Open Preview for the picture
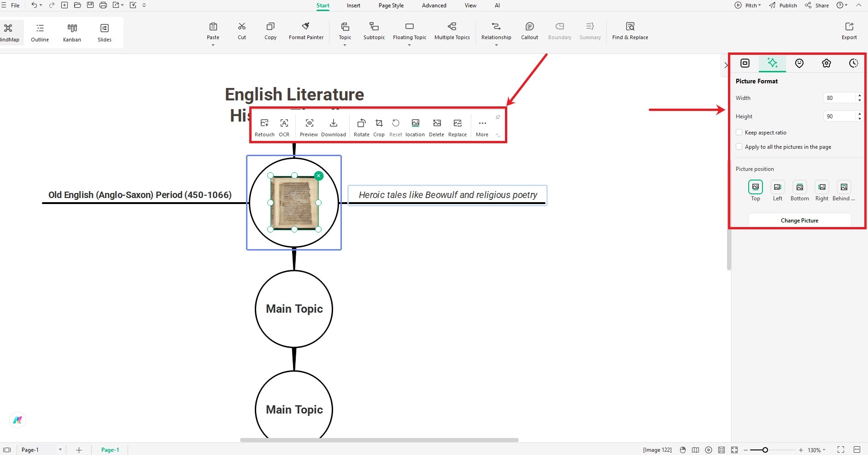Image resolution: width=868 pixels, height=455 pixels. pos(309,128)
